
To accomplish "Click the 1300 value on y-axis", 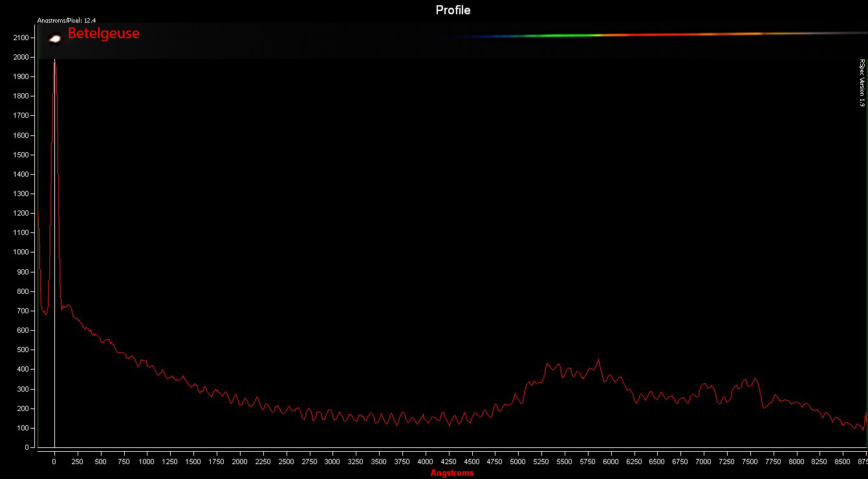I will [x=21, y=194].
